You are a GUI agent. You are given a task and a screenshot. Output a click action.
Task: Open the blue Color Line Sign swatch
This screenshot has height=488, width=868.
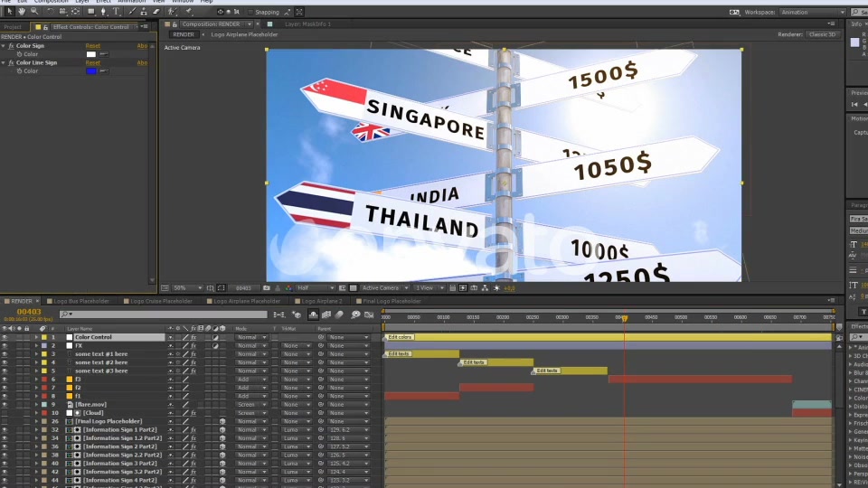[90, 70]
